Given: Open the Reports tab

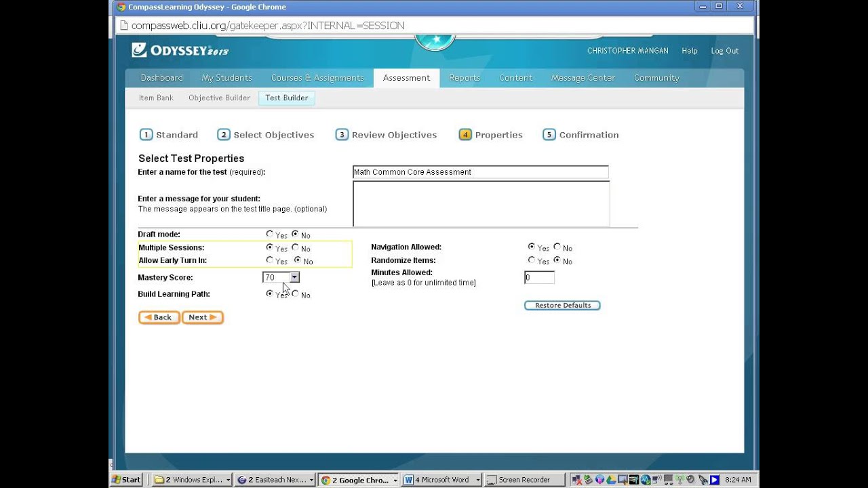Looking at the screenshot, I should point(465,78).
